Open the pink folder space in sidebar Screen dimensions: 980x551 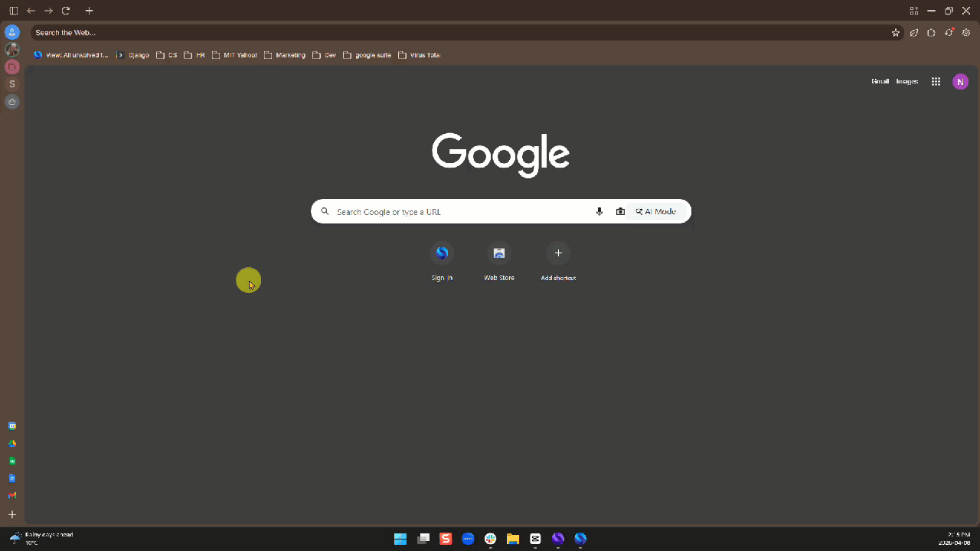(12, 67)
